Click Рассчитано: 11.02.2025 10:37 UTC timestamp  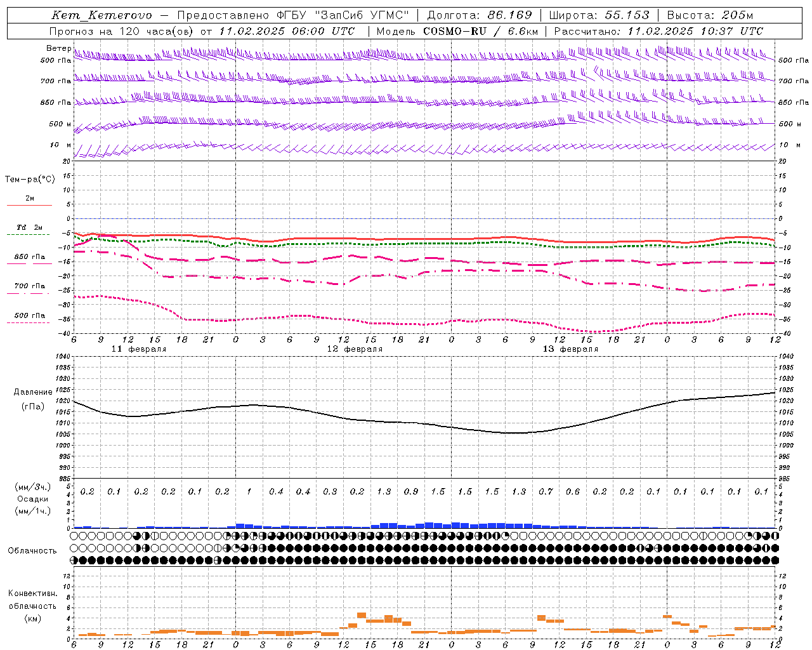tap(658, 31)
